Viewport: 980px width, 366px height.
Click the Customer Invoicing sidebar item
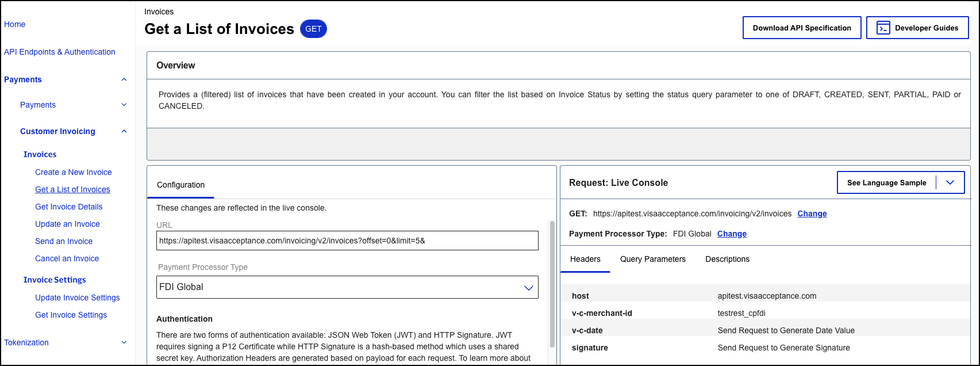tap(57, 131)
